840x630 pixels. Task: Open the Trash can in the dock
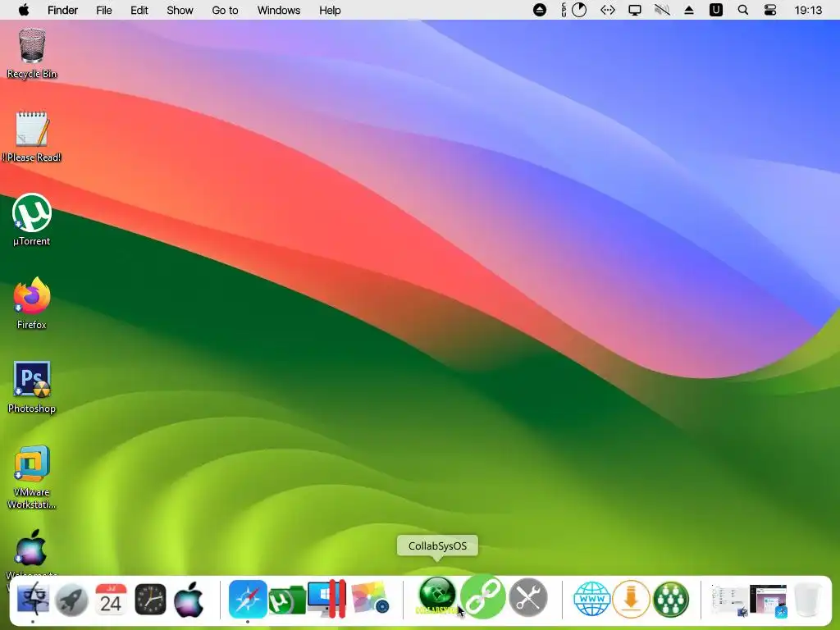click(x=807, y=600)
